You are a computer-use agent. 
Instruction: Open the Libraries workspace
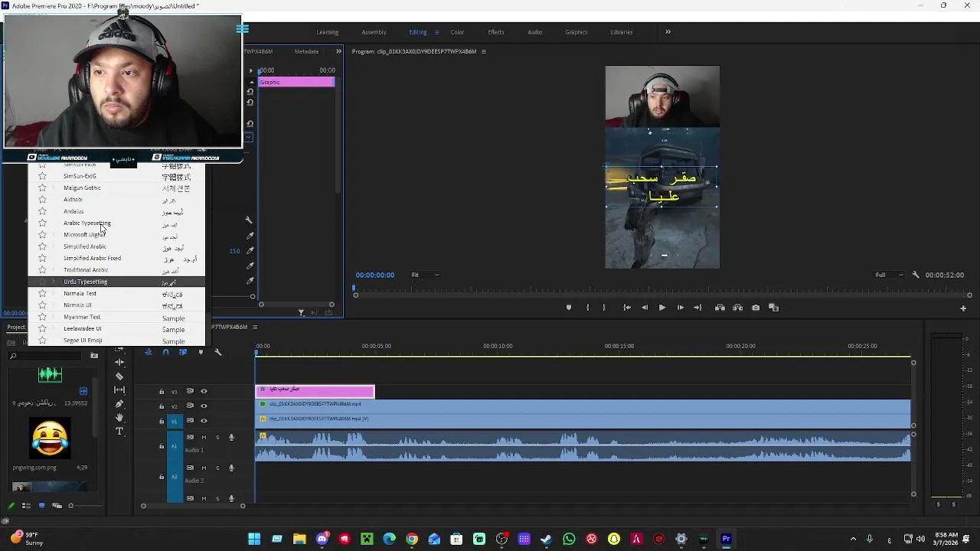coord(622,32)
